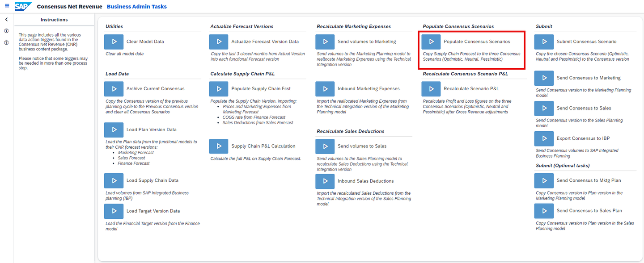The height and width of the screenshot is (263, 644).
Task: Select the Instructions panel heading
Action: (54, 20)
